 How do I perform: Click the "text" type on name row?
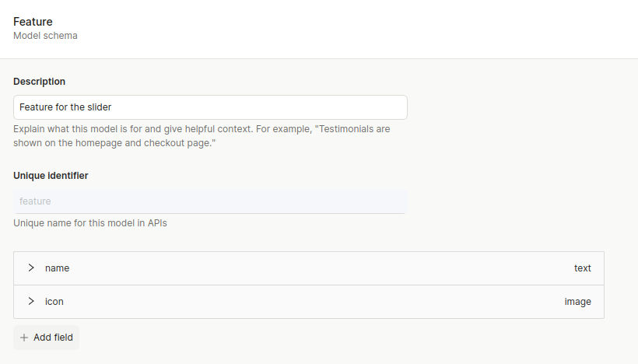[x=582, y=268]
